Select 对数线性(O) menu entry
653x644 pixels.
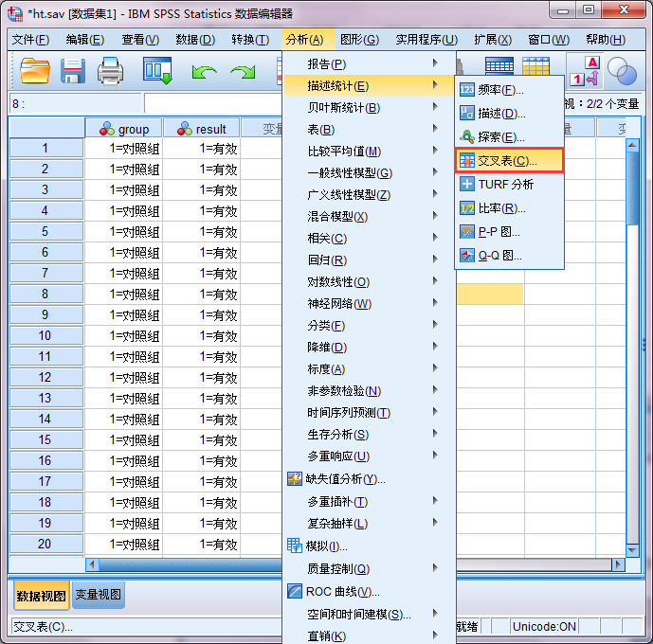[x=369, y=281]
